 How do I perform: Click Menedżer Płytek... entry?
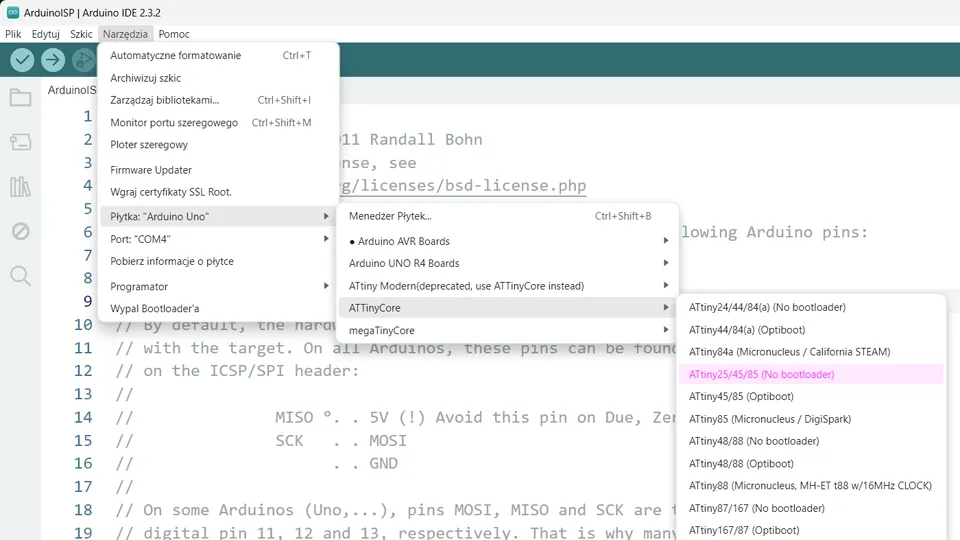coord(390,216)
